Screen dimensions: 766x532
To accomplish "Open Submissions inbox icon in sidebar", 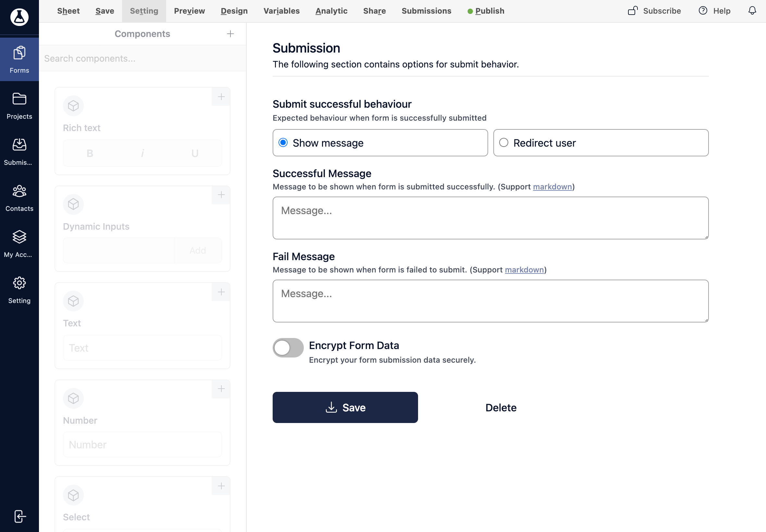I will tap(19, 145).
